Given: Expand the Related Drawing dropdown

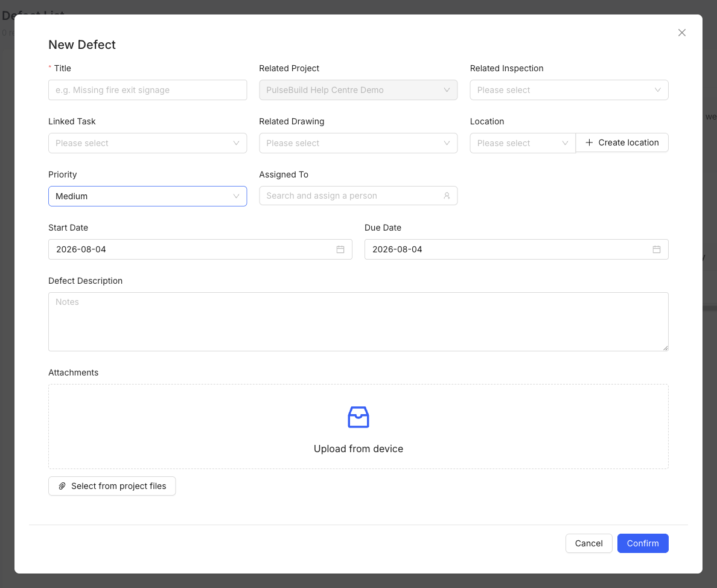Looking at the screenshot, I should tap(358, 143).
